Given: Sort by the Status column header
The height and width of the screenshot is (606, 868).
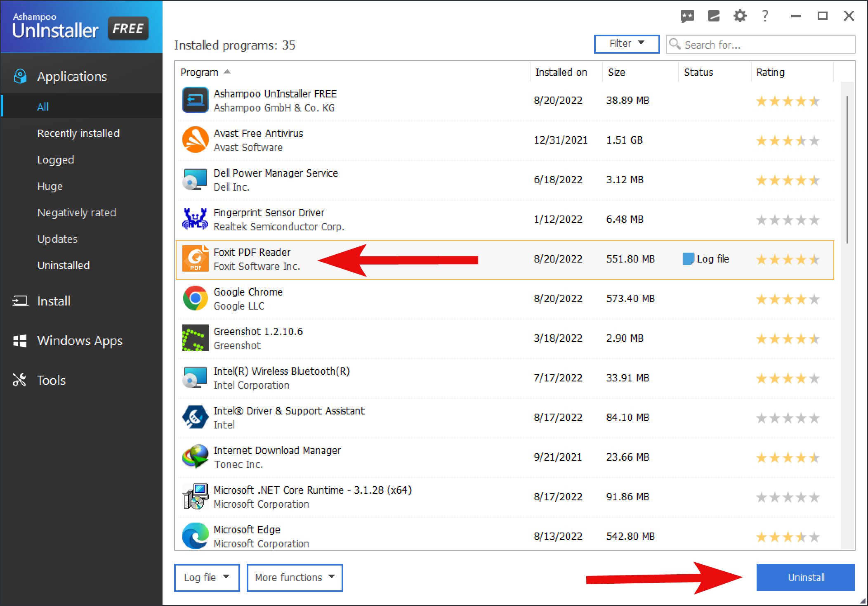Looking at the screenshot, I should click(x=698, y=72).
